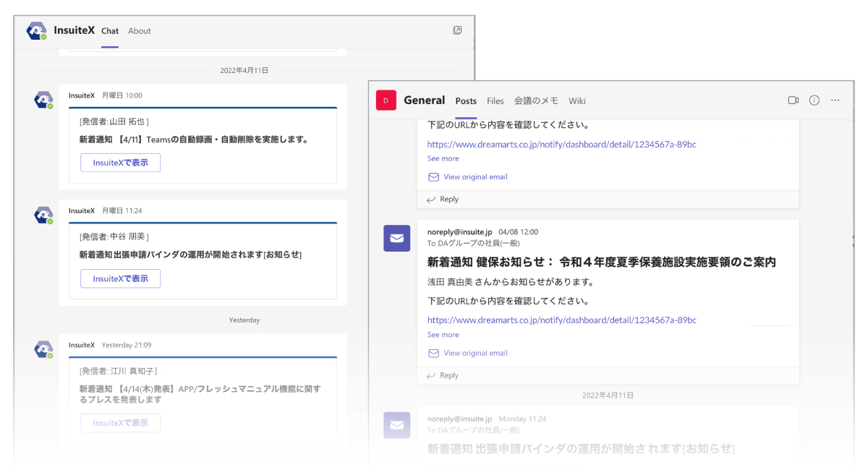Click the reply arrow icon under 健保お知らせ post
The height and width of the screenshot is (470, 868).
click(431, 375)
